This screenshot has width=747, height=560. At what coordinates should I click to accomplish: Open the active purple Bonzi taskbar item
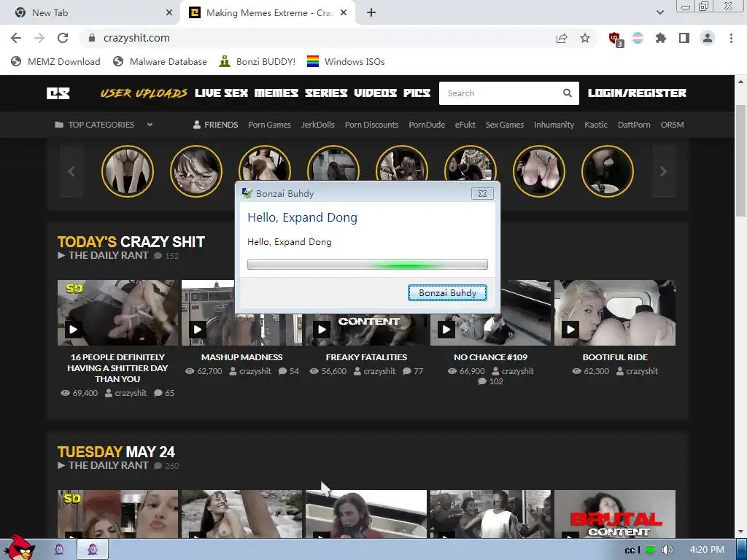93,550
